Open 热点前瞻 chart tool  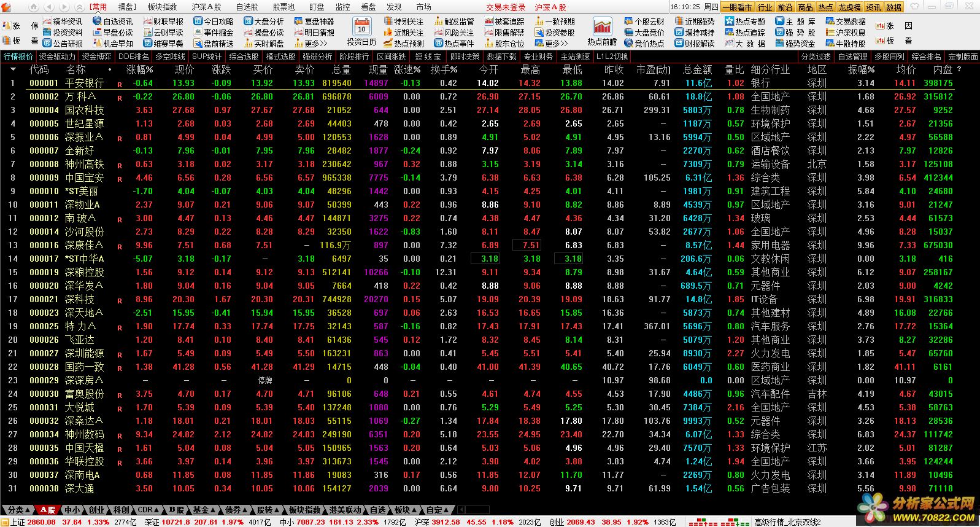601,32
